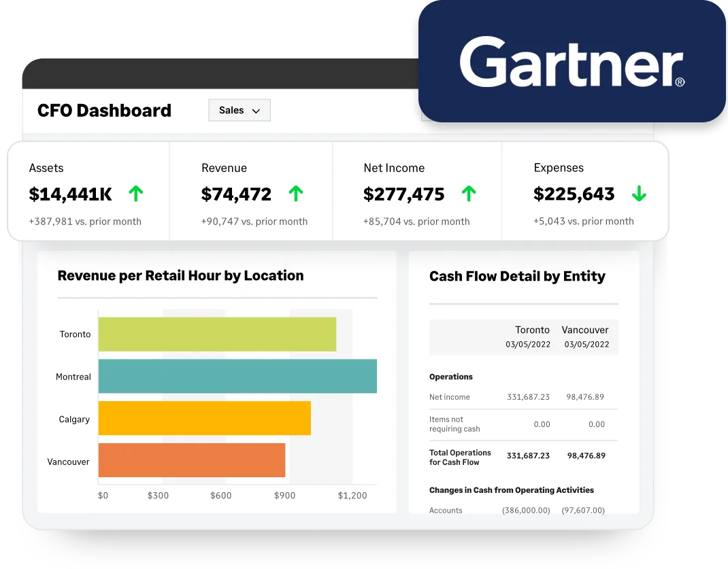Click the Toronto bar in chart

click(217, 334)
